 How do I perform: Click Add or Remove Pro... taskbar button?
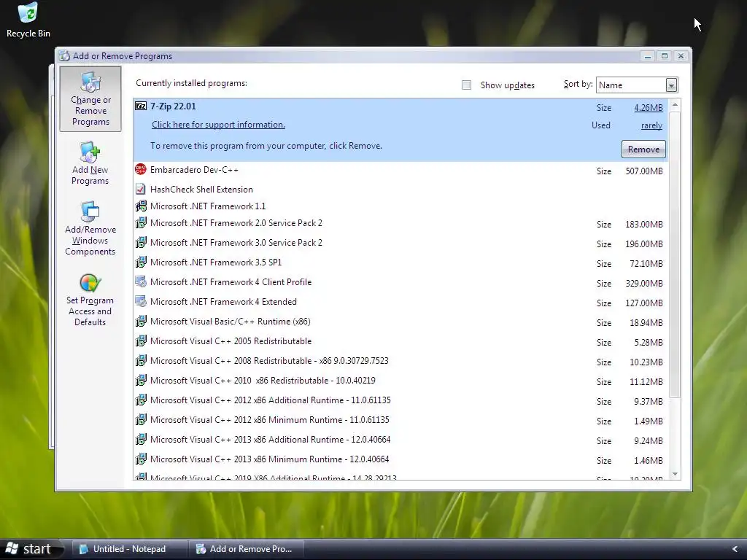[x=247, y=549]
